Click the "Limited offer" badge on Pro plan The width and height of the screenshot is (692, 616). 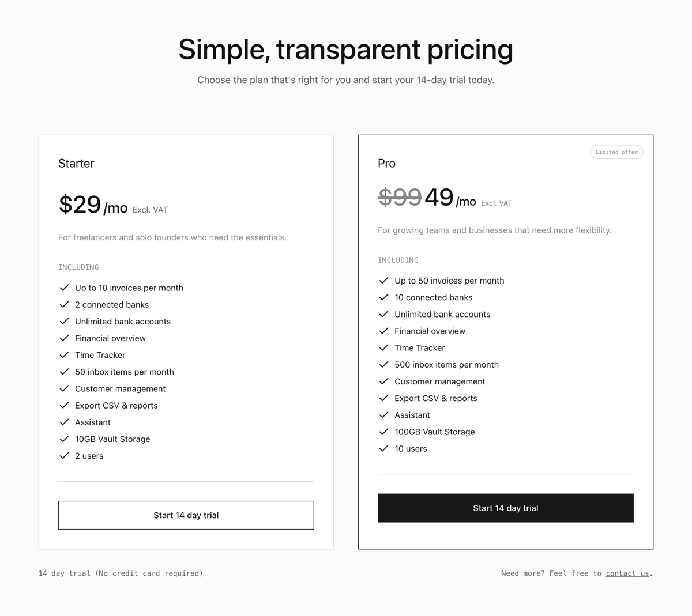616,152
